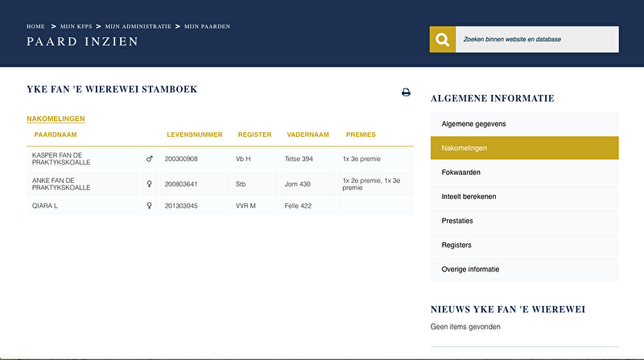
Task: Click register value VVR M
Action: pos(246,206)
